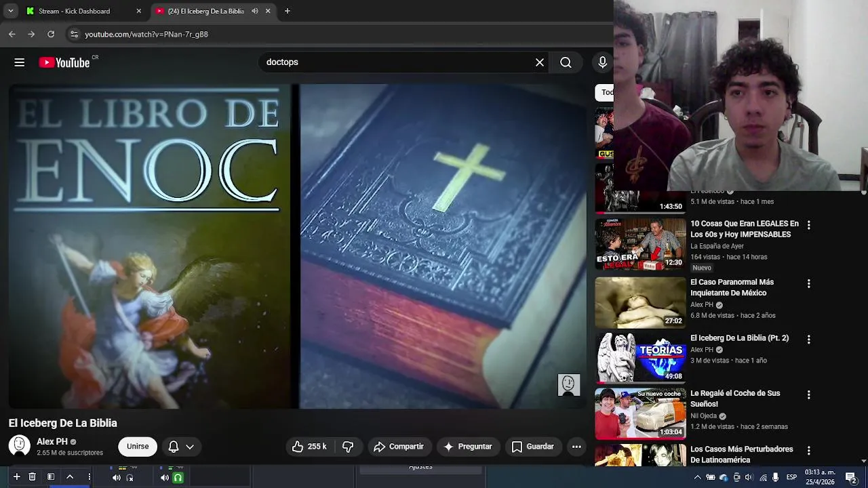
Task: Click the El Iceberg De La Biblia video player
Action: (298, 246)
